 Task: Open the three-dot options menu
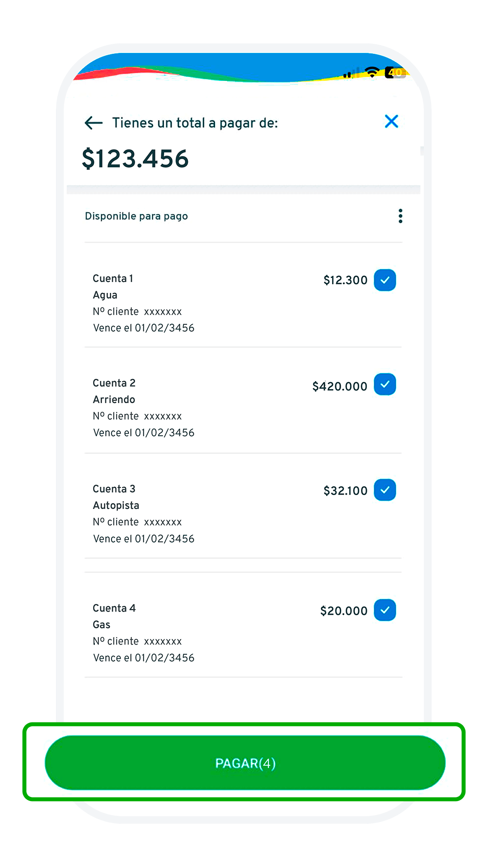400,216
